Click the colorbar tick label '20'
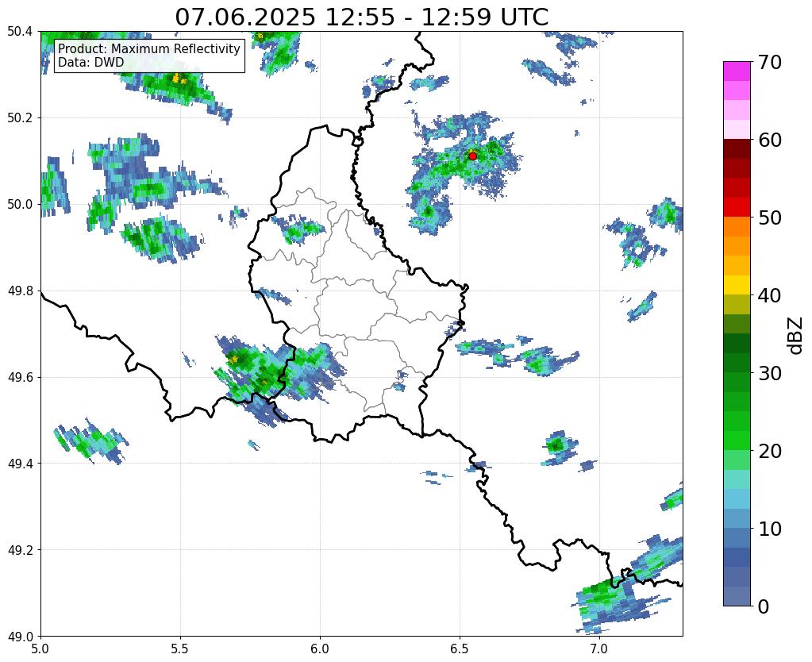Viewport: 812px width, 662px height. pyautogui.click(x=769, y=451)
